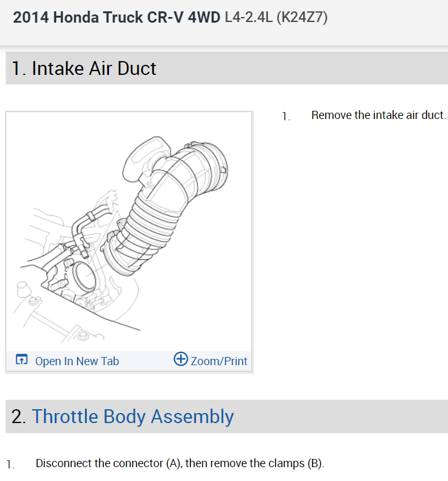
Task: Click the Open In New Tab icon
Action: 21,361
